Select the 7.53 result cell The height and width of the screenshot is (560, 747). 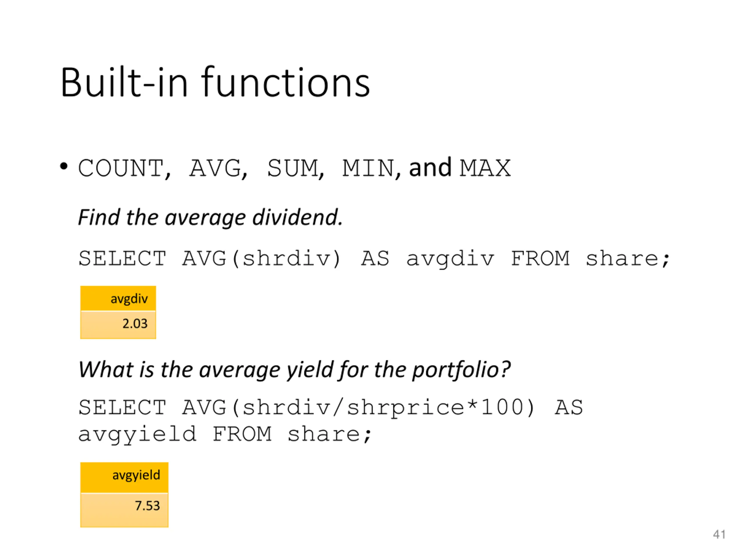124,510
